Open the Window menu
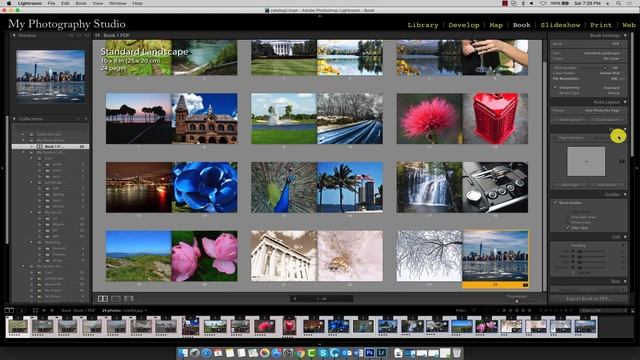640x360 pixels. (x=118, y=3)
